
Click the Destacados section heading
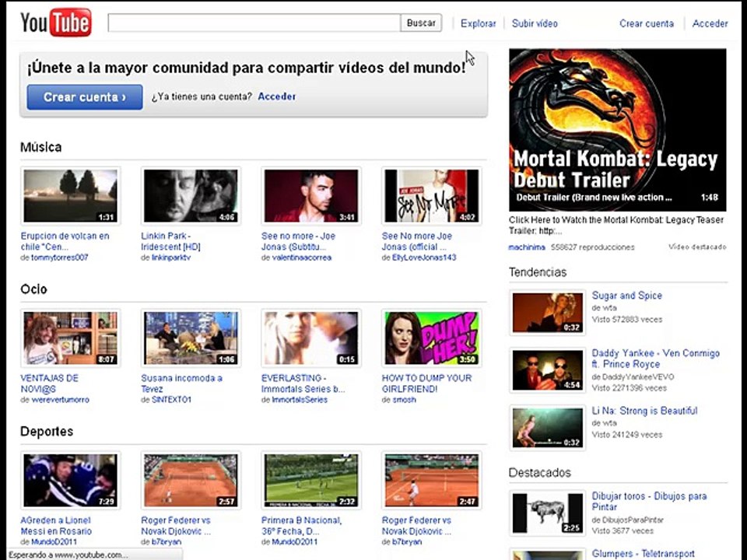tap(540, 473)
